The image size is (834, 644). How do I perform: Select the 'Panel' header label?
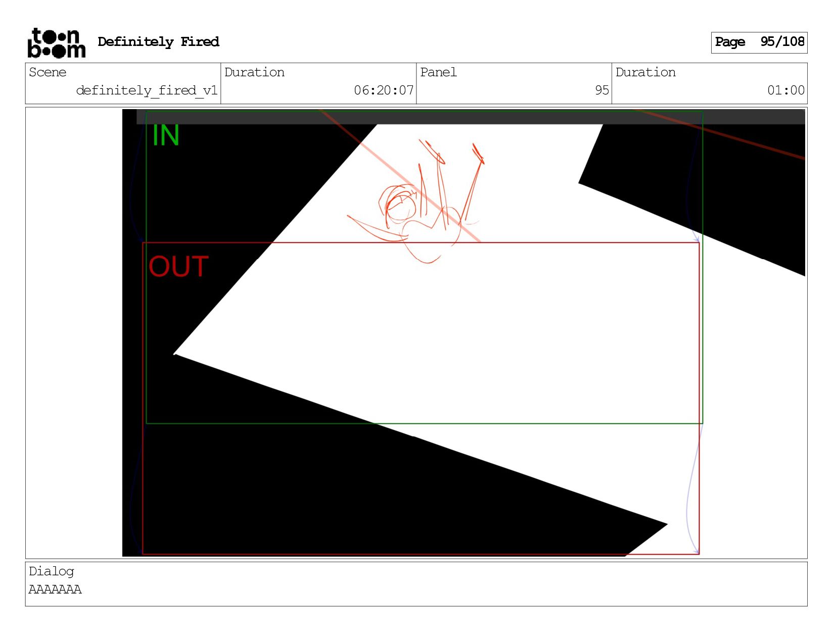click(x=438, y=72)
